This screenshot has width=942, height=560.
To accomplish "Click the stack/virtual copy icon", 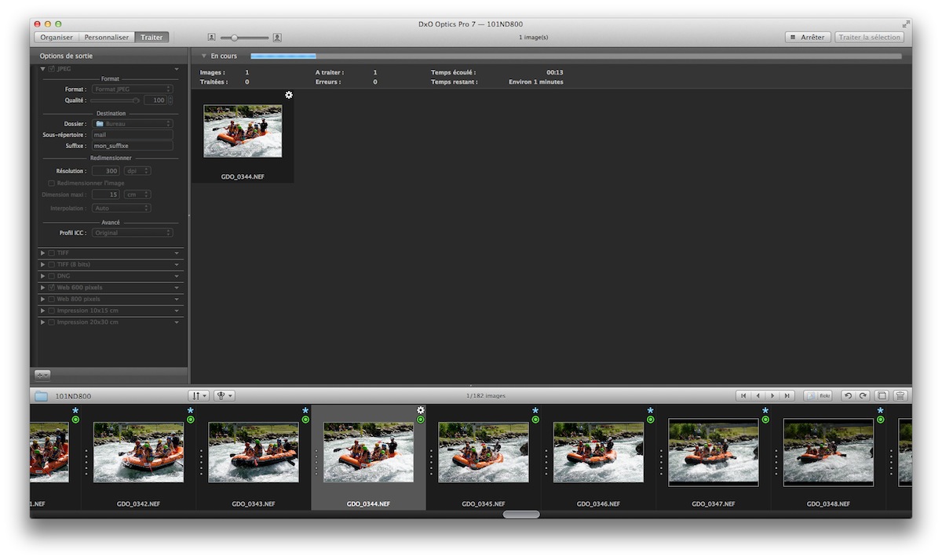I will pyautogui.click(x=882, y=396).
